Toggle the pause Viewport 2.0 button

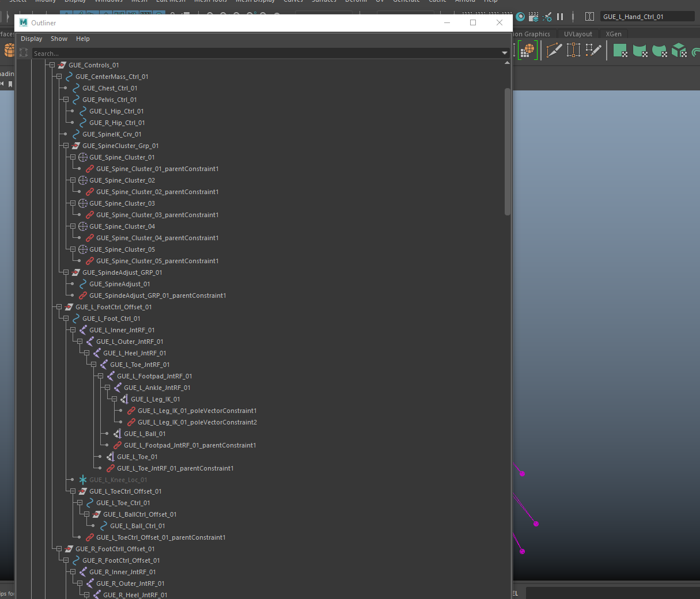tap(560, 17)
